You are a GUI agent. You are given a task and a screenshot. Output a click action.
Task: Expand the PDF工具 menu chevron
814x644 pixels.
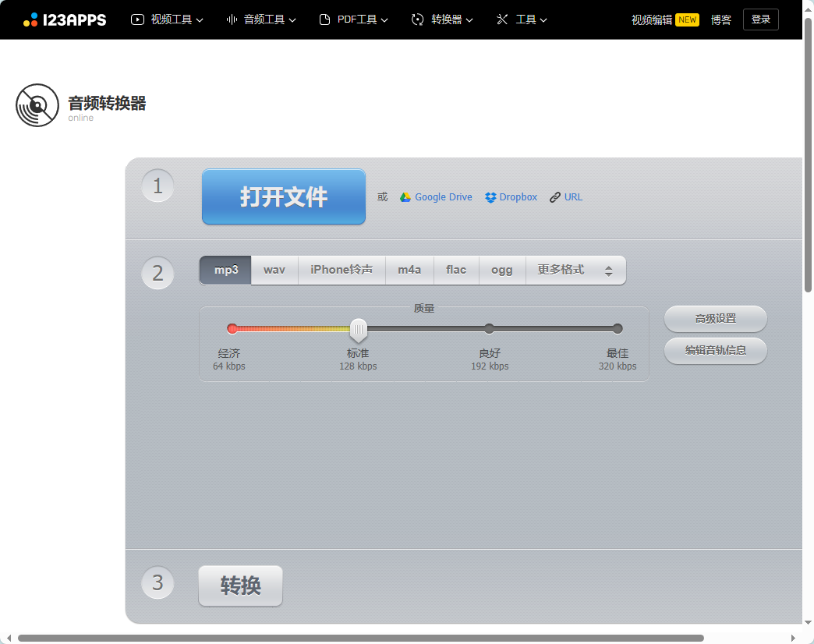coord(384,20)
